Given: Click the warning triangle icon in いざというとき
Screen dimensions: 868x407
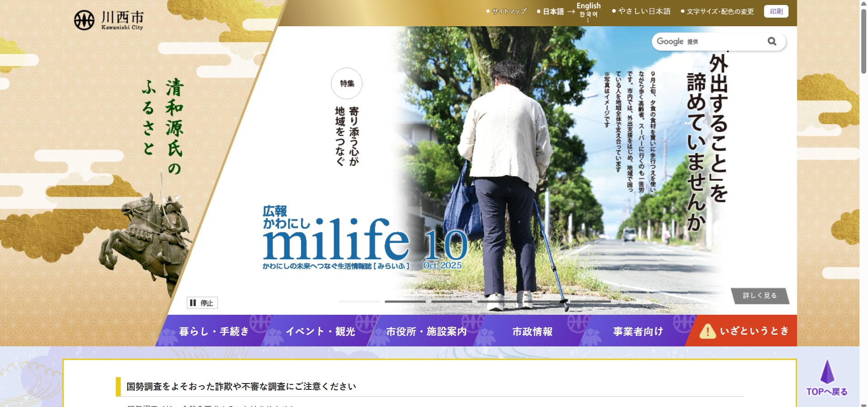Looking at the screenshot, I should tap(707, 331).
